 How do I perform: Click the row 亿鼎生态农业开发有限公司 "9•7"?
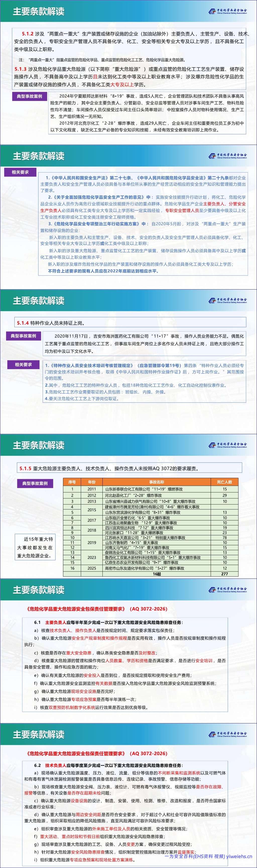tap(151, 562)
